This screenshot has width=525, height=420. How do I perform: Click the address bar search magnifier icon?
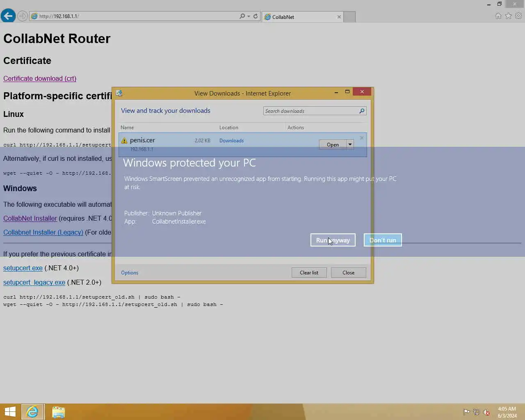pyautogui.click(x=242, y=16)
